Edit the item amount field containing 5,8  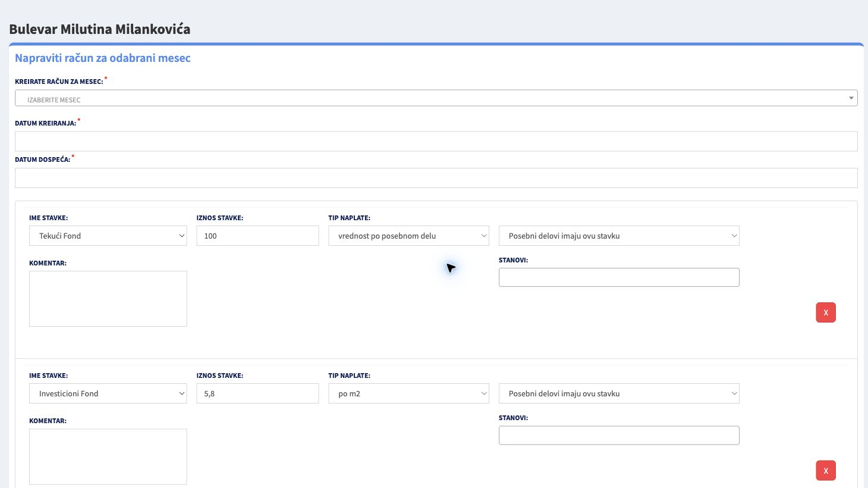pyautogui.click(x=257, y=393)
